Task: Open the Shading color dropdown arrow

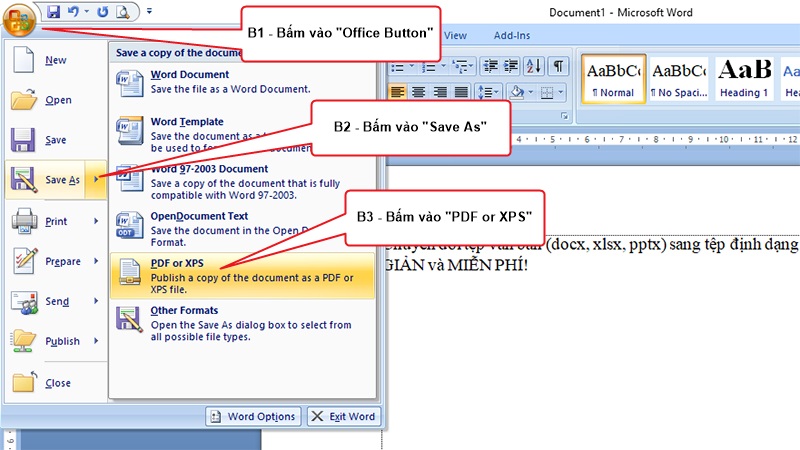Action: (531, 92)
